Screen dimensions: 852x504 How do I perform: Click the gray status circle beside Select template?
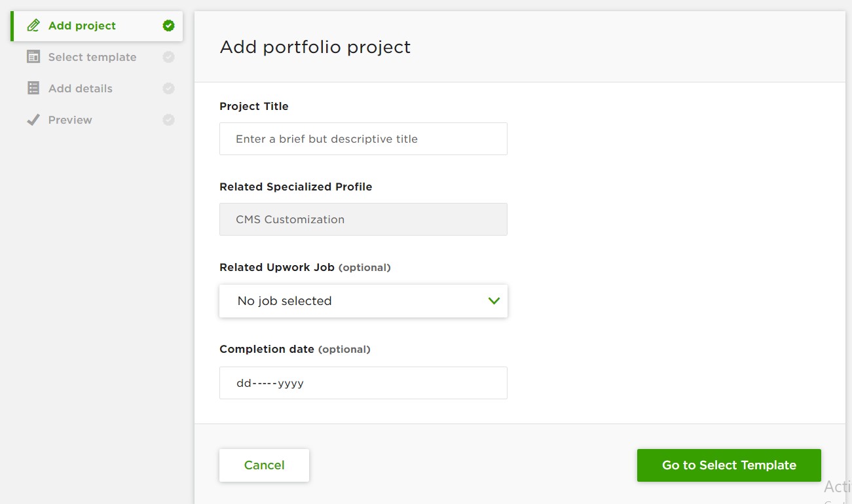(168, 57)
